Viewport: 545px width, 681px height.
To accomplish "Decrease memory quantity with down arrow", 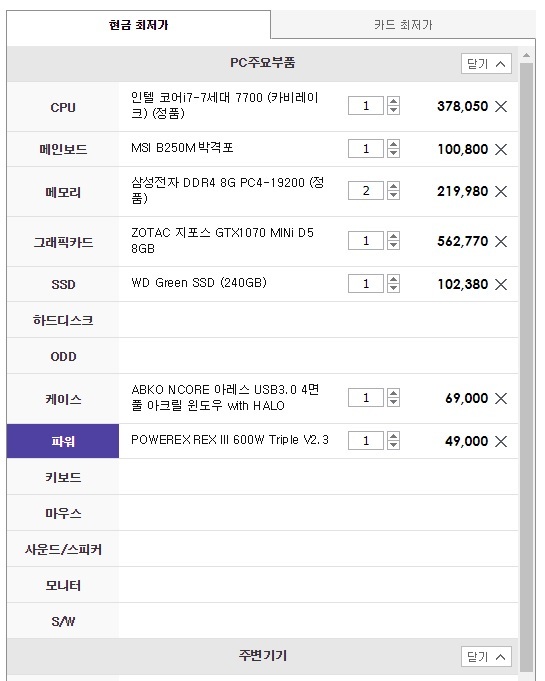I will [393, 195].
